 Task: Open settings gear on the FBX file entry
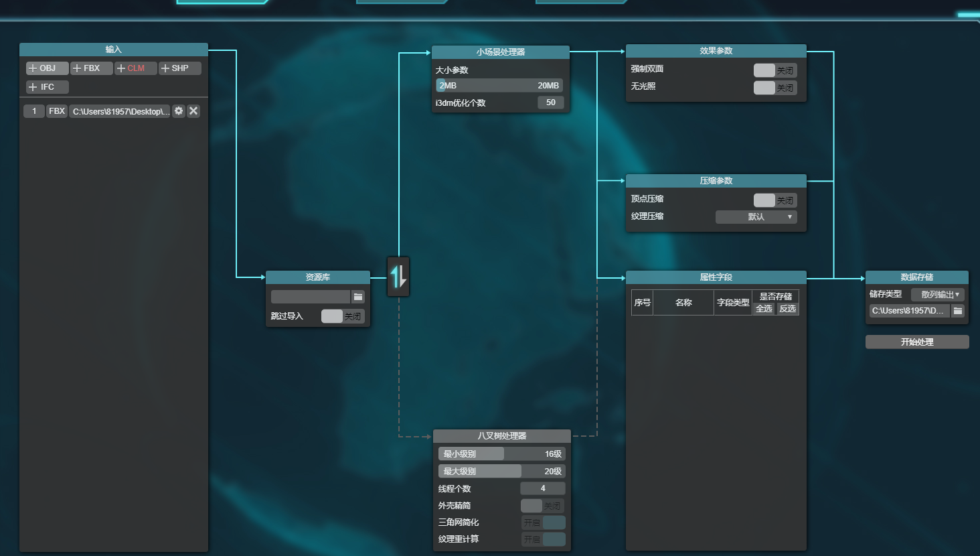[178, 111]
